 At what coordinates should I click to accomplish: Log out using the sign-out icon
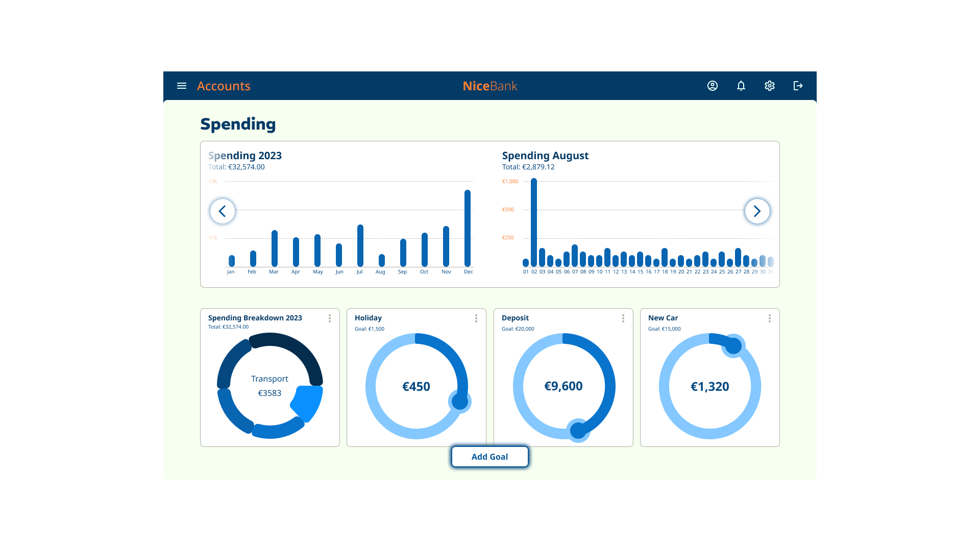coord(798,86)
